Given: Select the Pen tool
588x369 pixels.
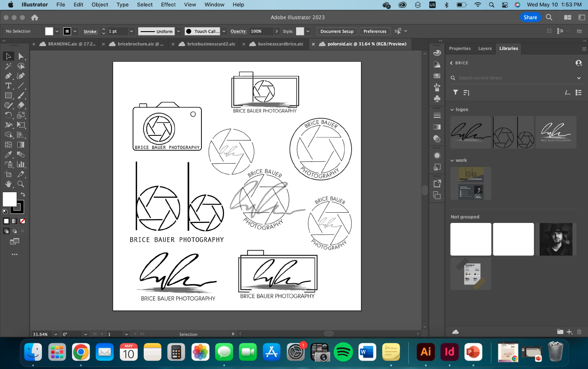Looking at the screenshot, I should click(8, 76).
